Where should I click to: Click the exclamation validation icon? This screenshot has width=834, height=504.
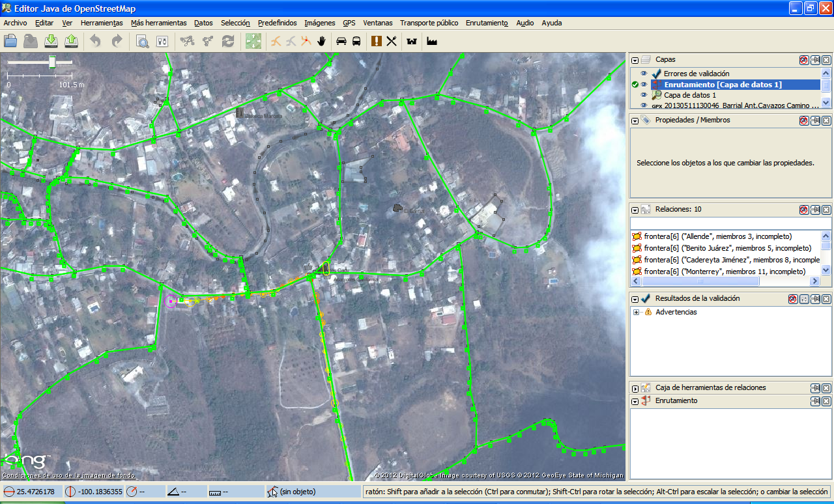[376, 41]
